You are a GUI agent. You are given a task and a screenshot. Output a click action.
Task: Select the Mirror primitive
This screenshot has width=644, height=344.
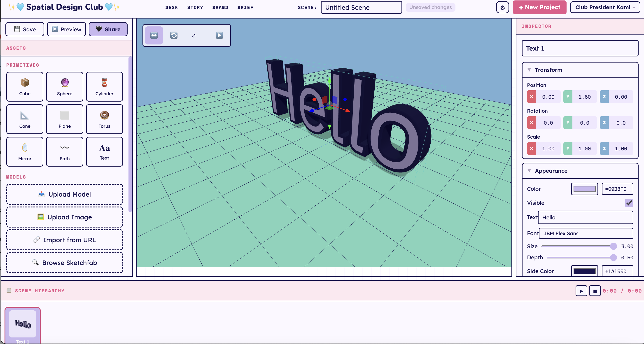25,152
